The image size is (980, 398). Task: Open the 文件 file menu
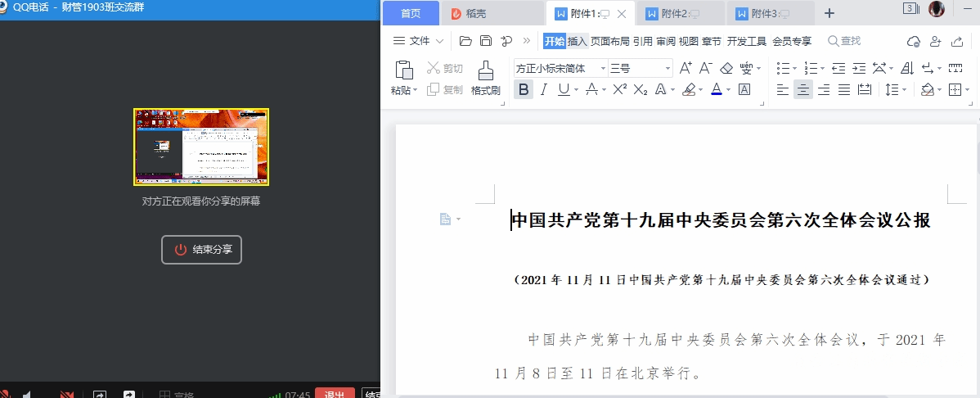[x=418, y=41]
